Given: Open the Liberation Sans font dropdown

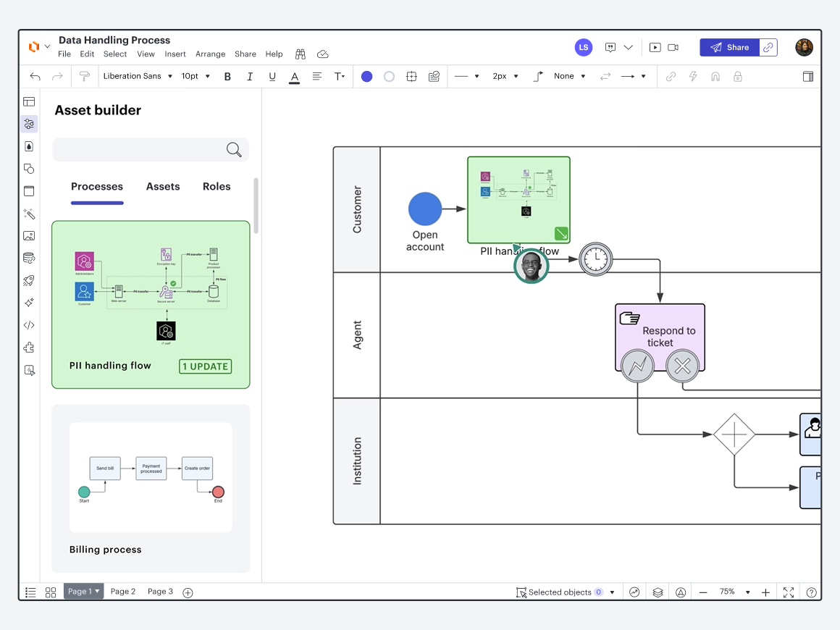Looking at the screenshot, I should pos(138,76).
